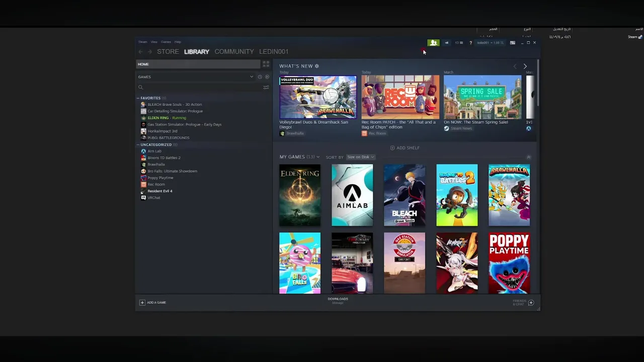Select Gas Station Simulator: Prologue - Early Days
Viewport: 644px width, 362px height.
coord(184,124)
